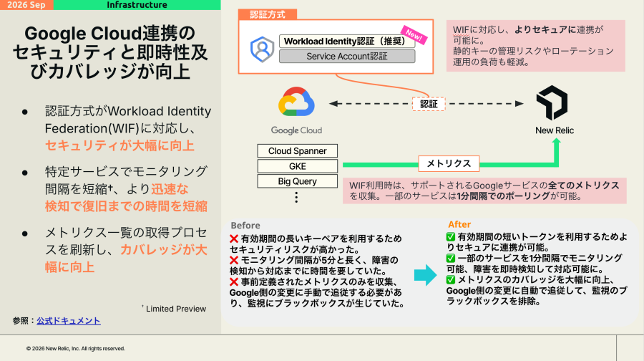Click the pink note starting WIFに対応し
Viewport: 644px width, 361px height.
tap(535, 46)
